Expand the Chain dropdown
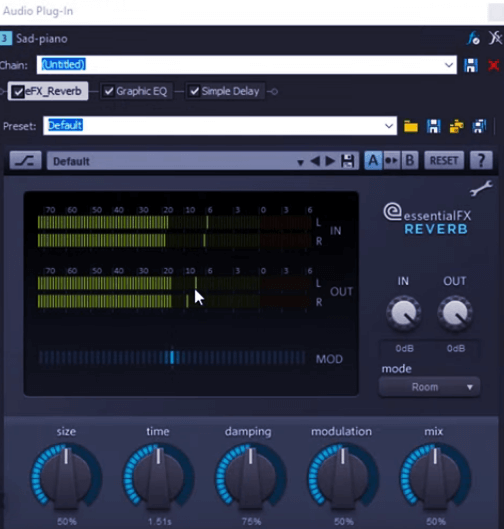 tap(449, 65)
